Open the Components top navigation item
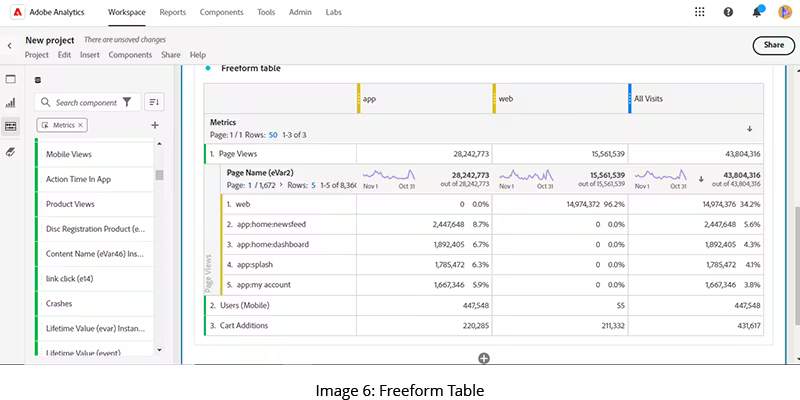The height and width of the screenshot is (400, 800). pyautogui.click(x=221, y=12)
